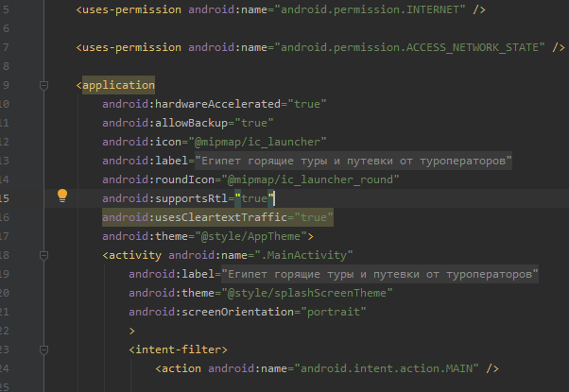
Task: Click the @style/splashScreenTheme value
Action: (x=307, y=293)
